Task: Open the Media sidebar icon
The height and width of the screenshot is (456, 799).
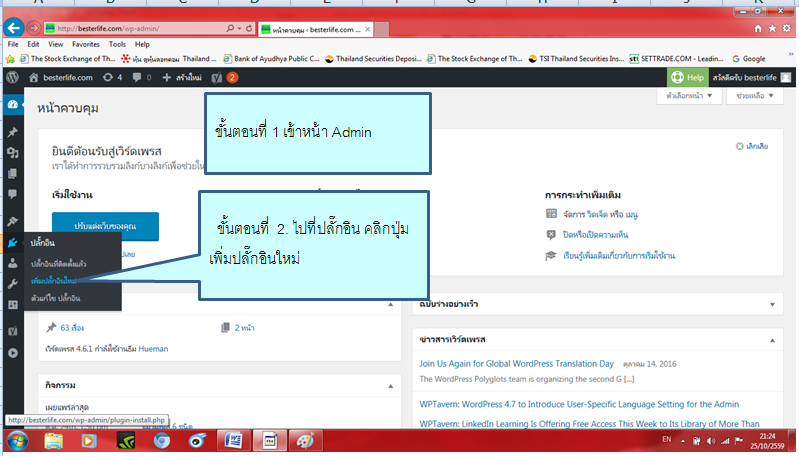Action: [x=13, y=153]
